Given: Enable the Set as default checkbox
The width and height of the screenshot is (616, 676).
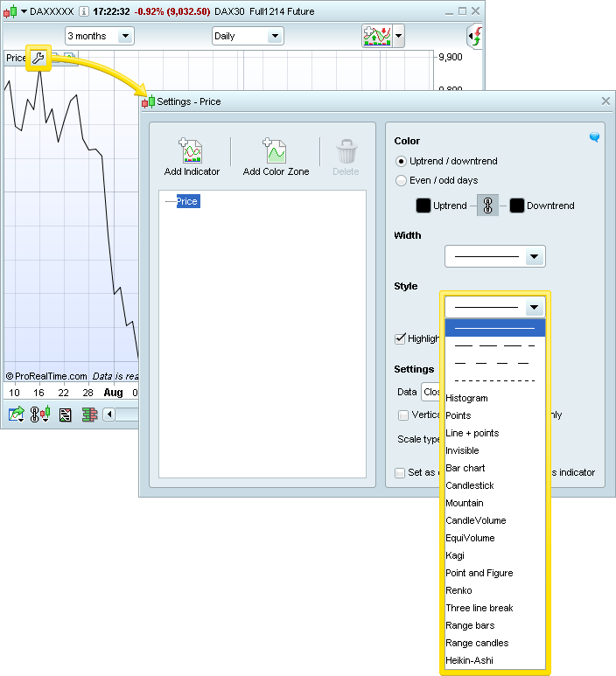Looking at the screenshot, I should tap(401, 472).
